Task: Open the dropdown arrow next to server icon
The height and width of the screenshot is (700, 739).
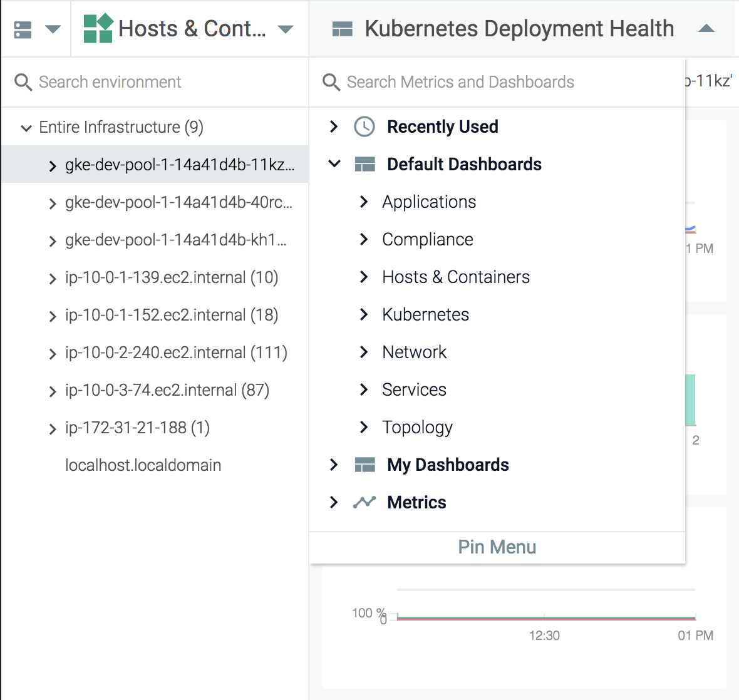Action: 53,29
